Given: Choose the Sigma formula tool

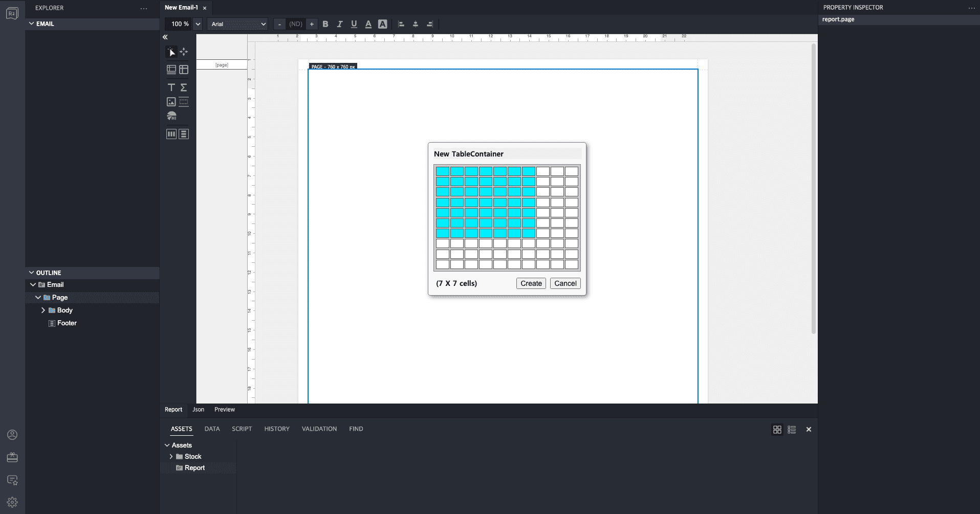Looking at the screenshot, I should click(x=184, y=87).
